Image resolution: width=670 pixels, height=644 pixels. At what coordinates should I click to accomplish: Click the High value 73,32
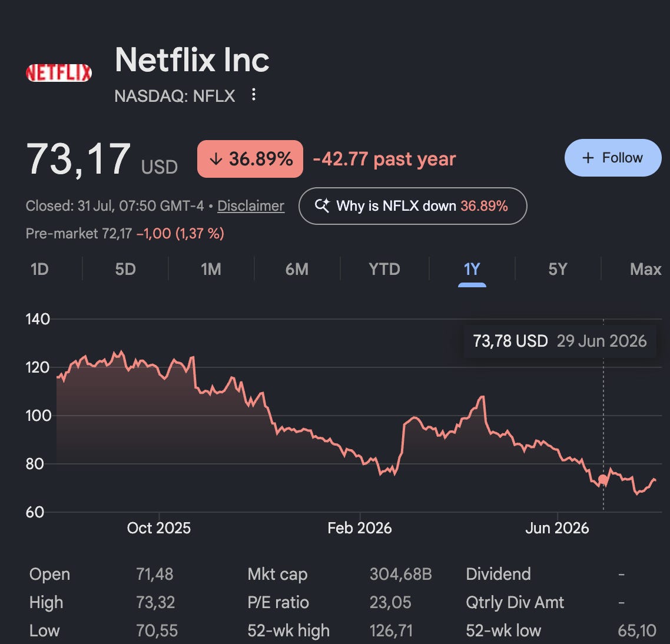155,603
